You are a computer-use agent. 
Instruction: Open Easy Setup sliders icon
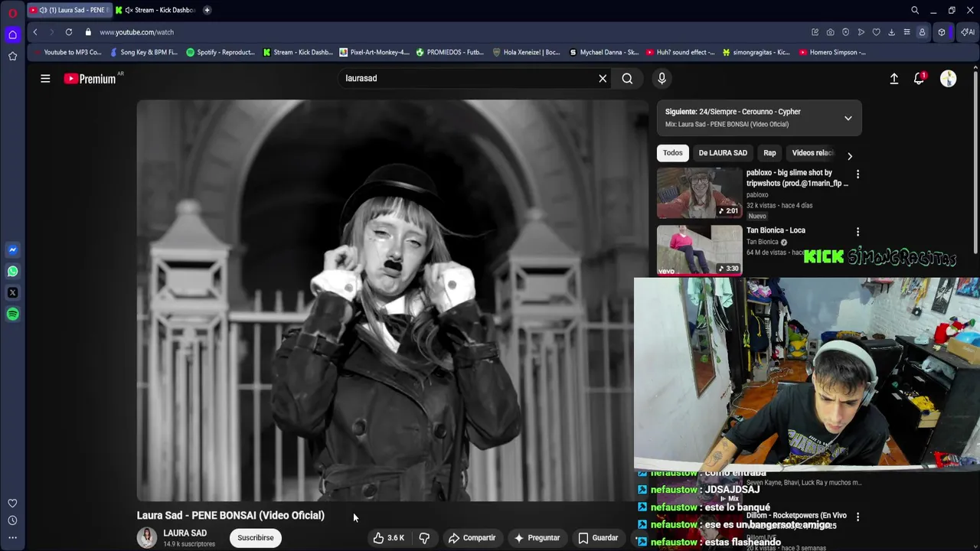[906, 32]
